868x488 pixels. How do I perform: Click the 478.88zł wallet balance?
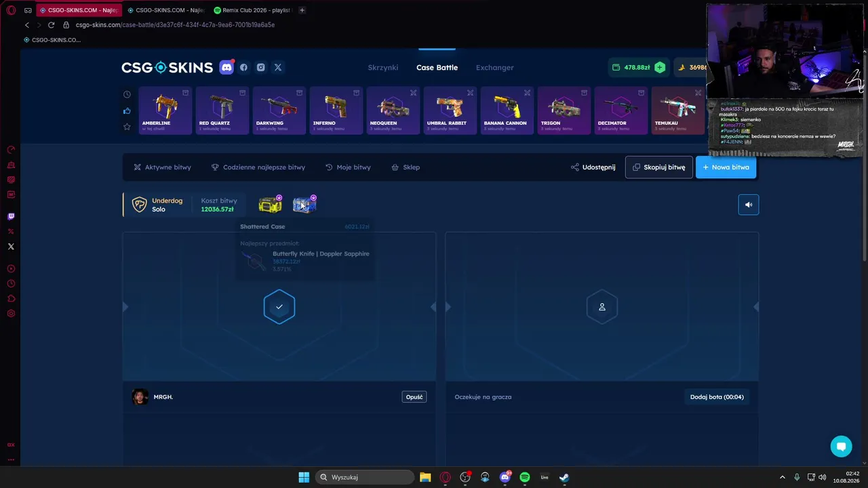click(x=631, y=67)
